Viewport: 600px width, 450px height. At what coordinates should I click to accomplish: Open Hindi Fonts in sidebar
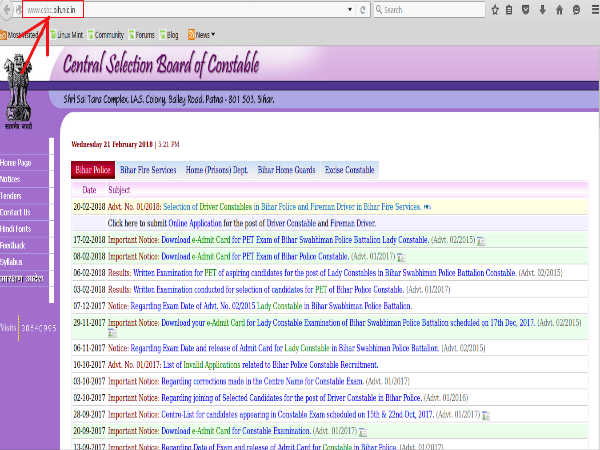tap(16, 229)
